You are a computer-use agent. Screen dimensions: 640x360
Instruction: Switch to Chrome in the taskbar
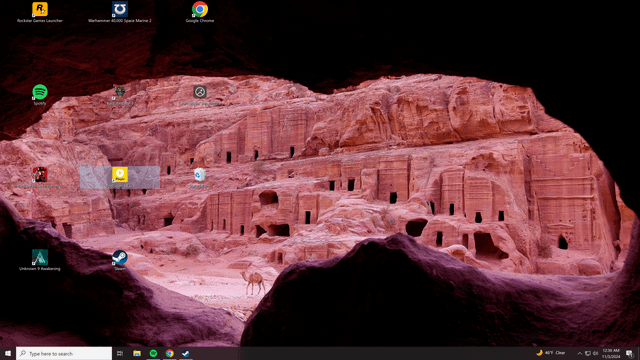[169, 353]
